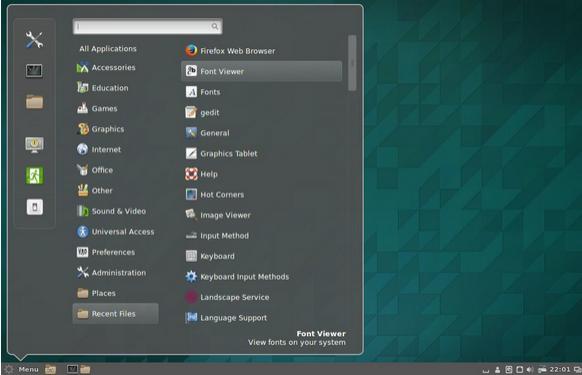Image resolution: width=582 pixels, height=375 pixels.
Task: Launch Terminal from favorites sidebar
Action: (x=34, y=71)
